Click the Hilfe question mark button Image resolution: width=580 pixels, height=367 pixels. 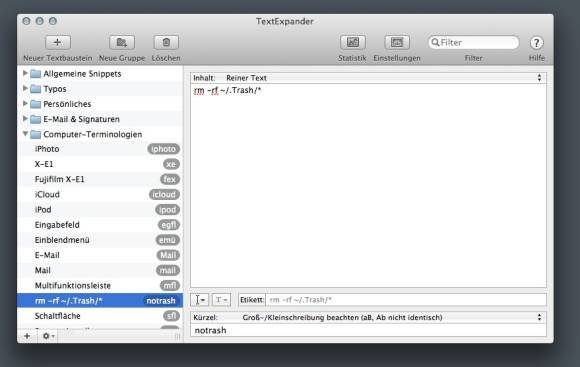coord(536,43)
